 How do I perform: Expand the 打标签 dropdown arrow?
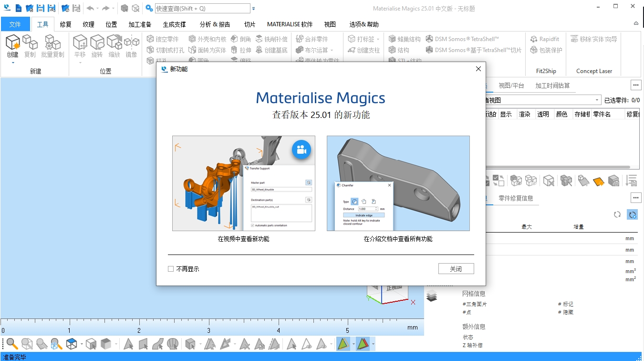(x=379, y=39)
